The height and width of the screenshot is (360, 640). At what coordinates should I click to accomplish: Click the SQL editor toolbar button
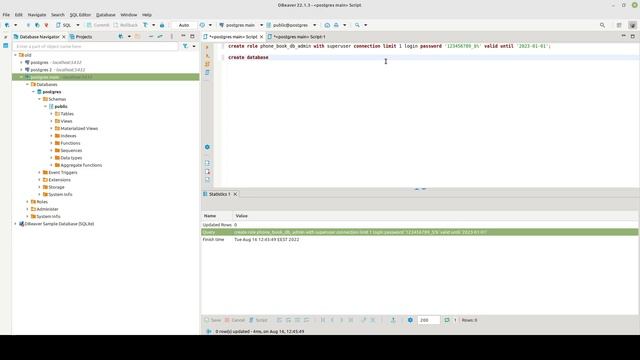click(x=64, y=25)
